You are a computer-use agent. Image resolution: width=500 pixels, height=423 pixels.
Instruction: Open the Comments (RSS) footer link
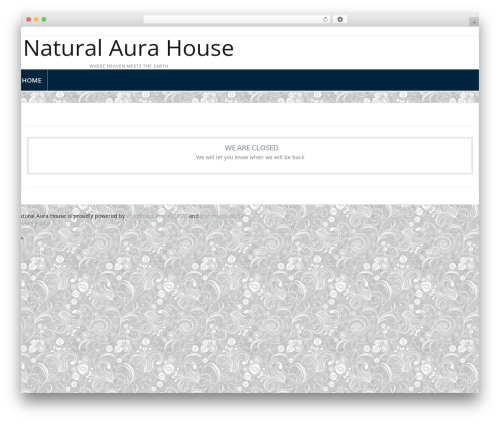coord(221,216)
